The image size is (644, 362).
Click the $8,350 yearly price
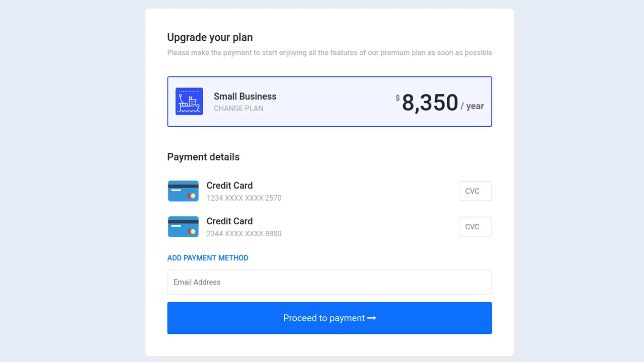coord(430,102)
